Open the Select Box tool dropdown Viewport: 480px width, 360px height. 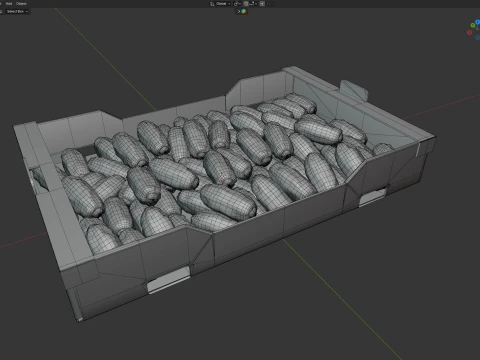coord(16,11)
